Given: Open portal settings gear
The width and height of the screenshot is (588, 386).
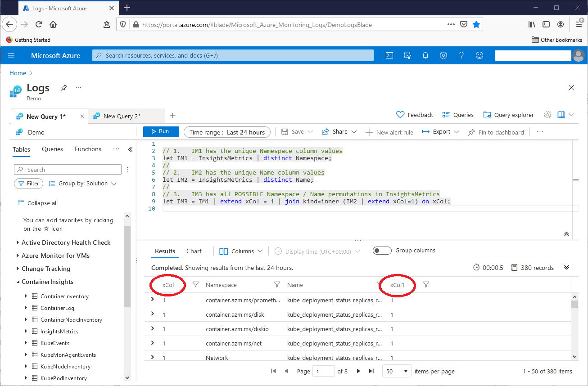Looking at the screenshot, I should pyautogui.click(x=443, y=55).
